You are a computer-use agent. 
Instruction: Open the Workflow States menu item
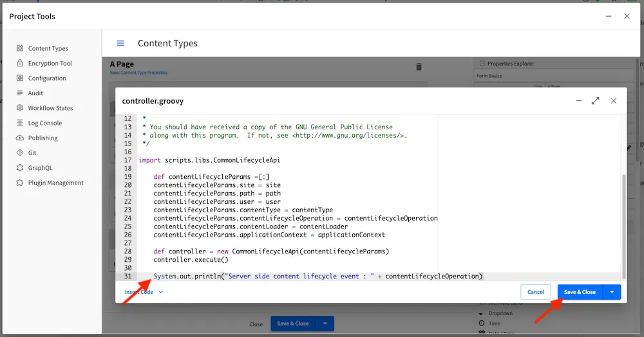50,108
